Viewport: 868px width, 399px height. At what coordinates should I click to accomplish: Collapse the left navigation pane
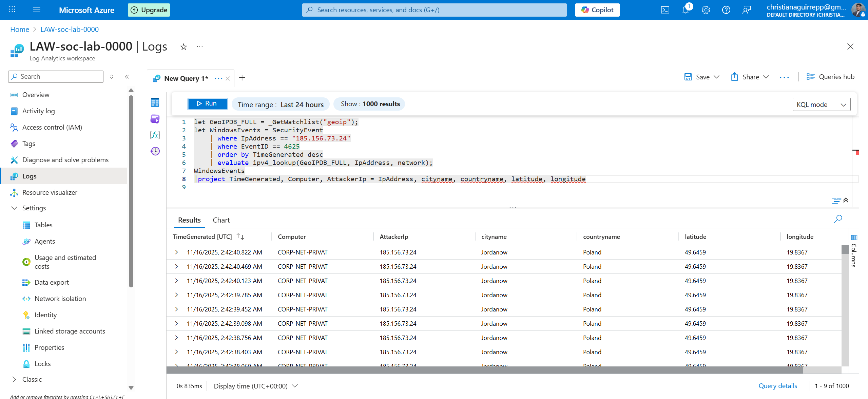(127, 77)
